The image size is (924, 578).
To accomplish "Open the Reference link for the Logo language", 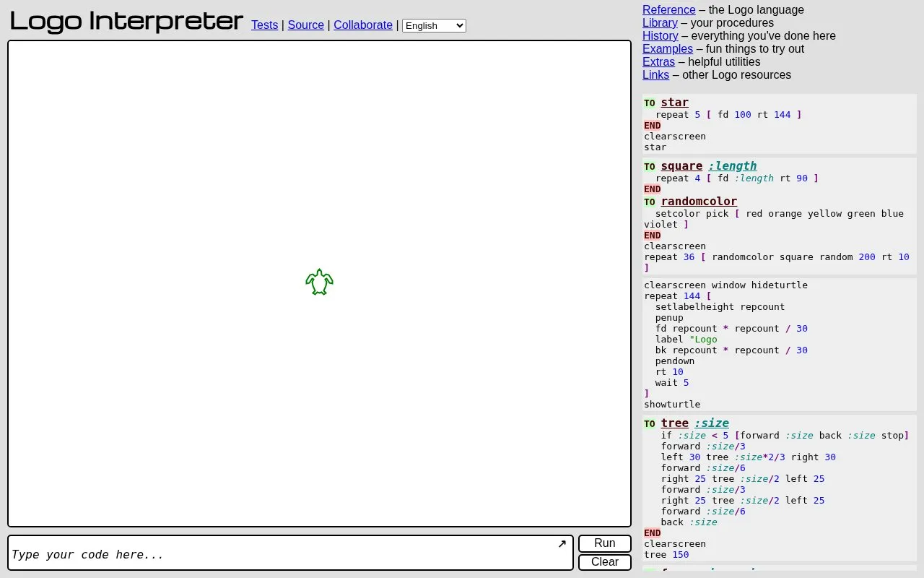I will point(669,10).
